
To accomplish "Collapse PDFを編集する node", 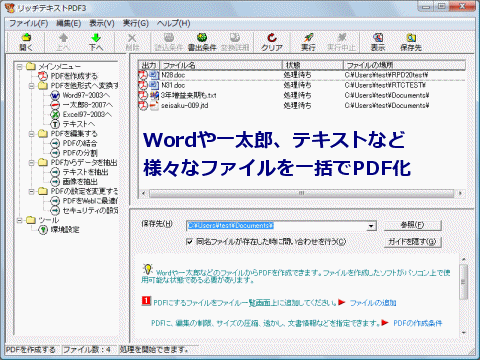I will point(32,134).
